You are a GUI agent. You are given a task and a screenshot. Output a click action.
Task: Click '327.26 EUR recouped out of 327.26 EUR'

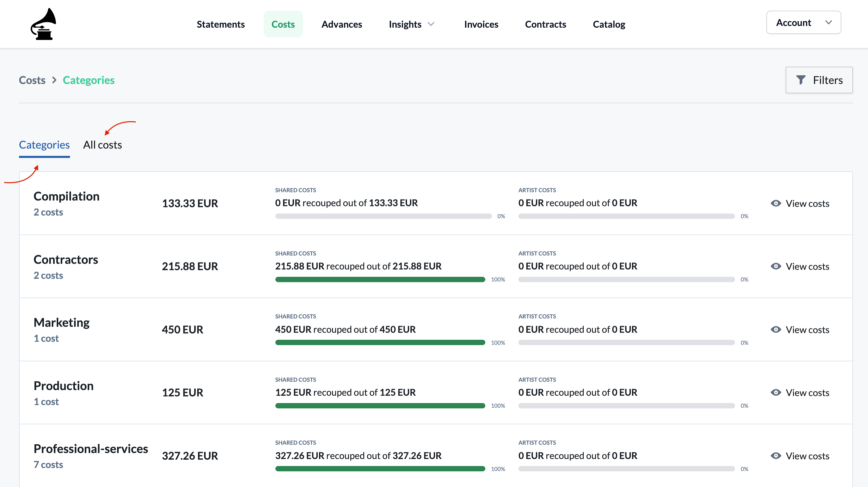tap(358, 456)
